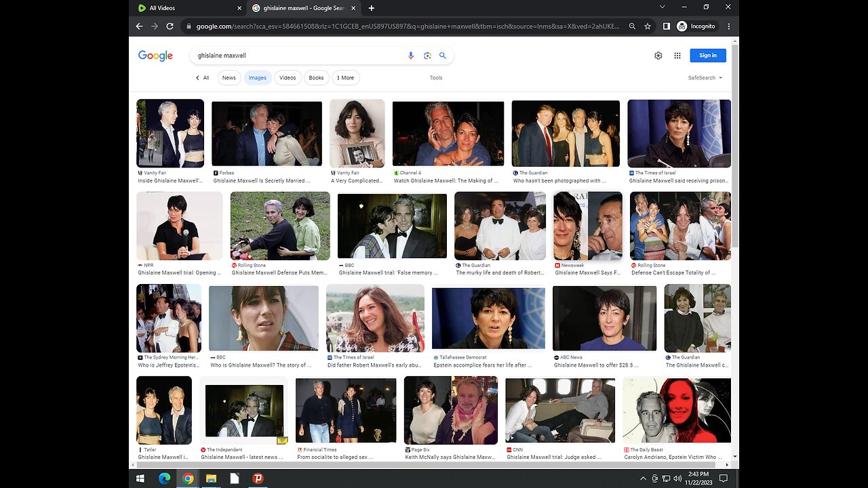Open 'Ghislaine Maxwell Is Secretly Married' Forbes caption

click(x=262, y=181)
